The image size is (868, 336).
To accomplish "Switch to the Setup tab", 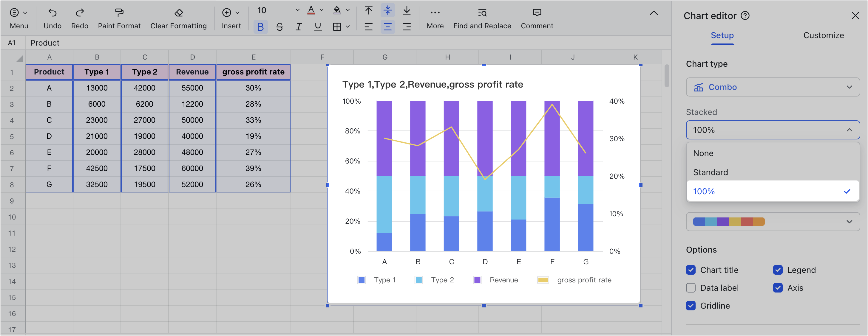I will coord(722,35).
